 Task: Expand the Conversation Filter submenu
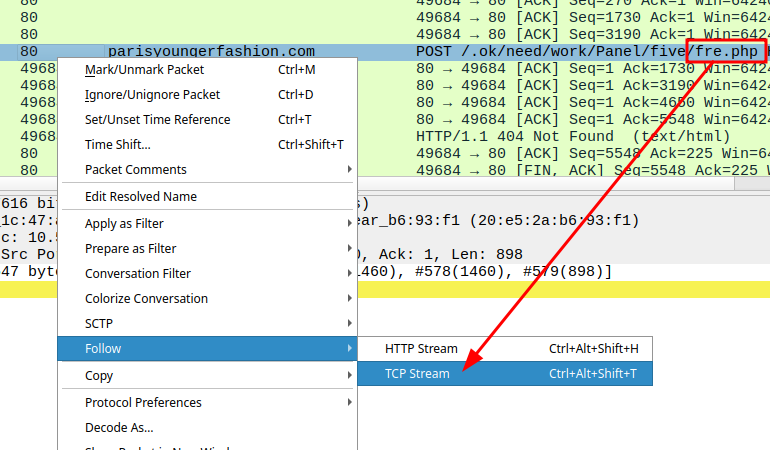[138, 274]
